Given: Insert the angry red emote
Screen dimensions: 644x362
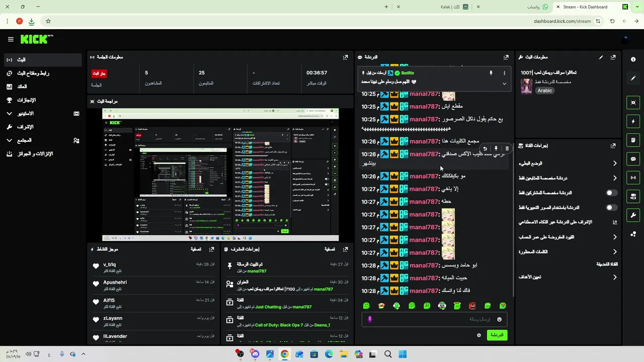Looking at the screenshot, I should coord(472,306).
